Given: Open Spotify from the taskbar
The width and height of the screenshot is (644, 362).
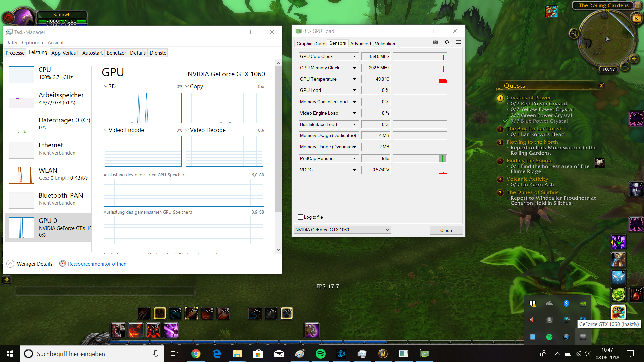Looking at the screenshot, I should (x=320, y=354).
